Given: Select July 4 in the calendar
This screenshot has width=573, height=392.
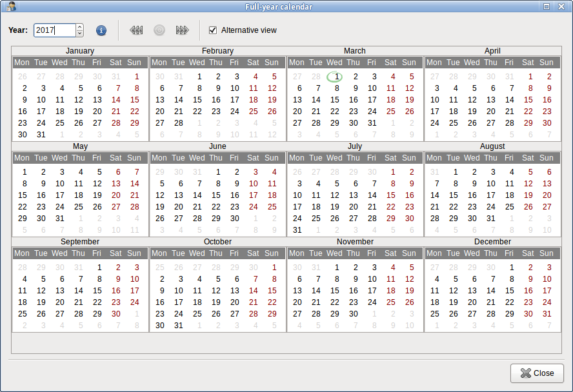Looking at the screenshot, I should click(x=316, y=184).
